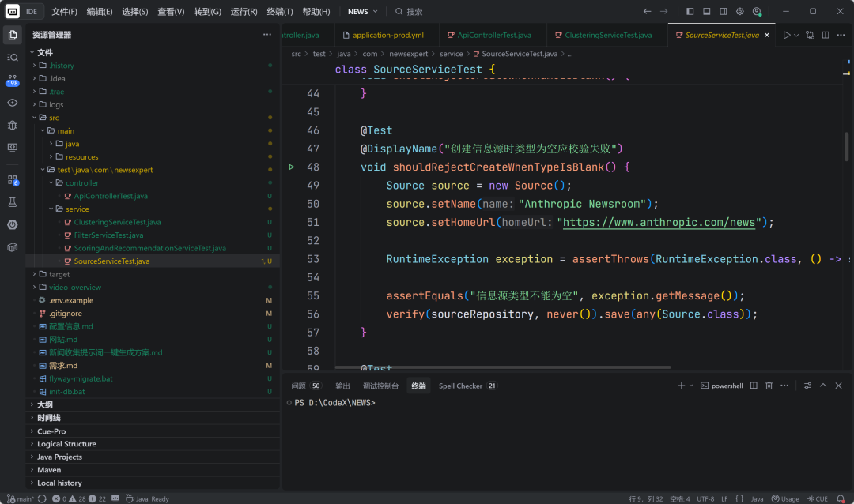This screenshot has height=504, width=854.
Task: Open Explorer more actions ellipsis
Action: pyautogui.click(x=267, y=34)
